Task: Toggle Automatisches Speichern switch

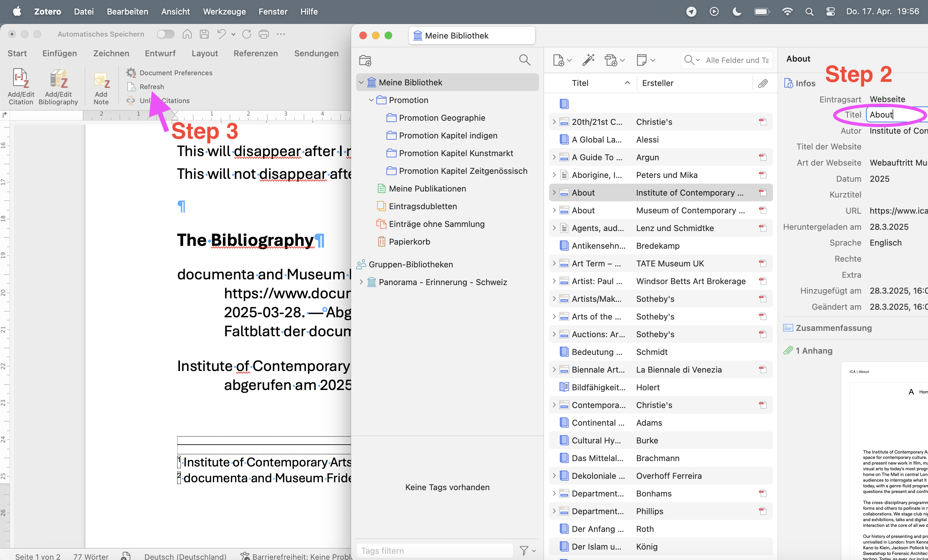Action: point(165,34)
